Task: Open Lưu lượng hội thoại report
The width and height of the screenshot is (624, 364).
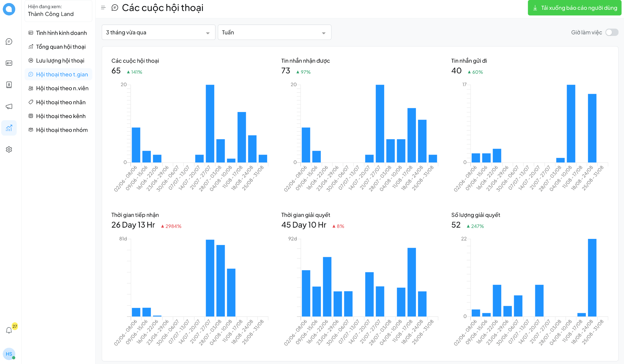Action: click(x=60, y=61)
